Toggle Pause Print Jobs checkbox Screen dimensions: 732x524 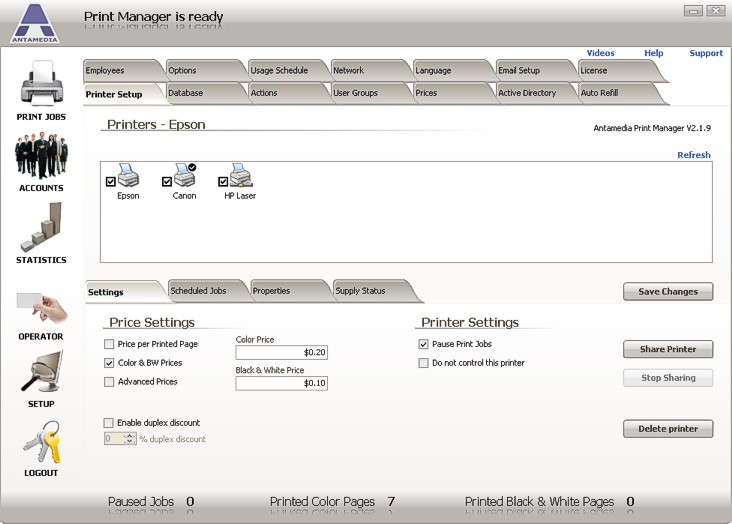(423, 344)
